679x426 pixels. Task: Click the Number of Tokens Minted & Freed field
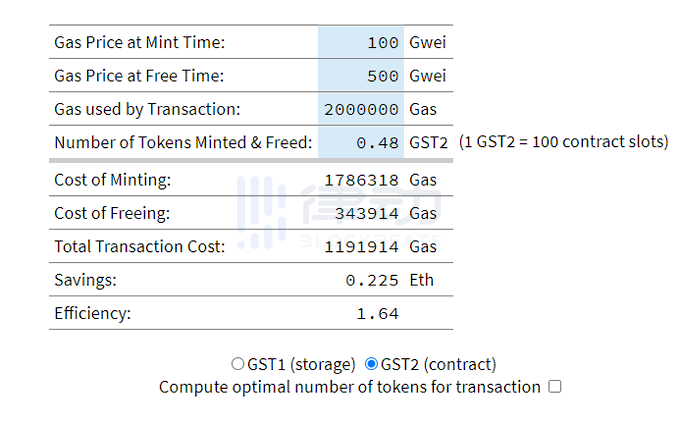361,142
